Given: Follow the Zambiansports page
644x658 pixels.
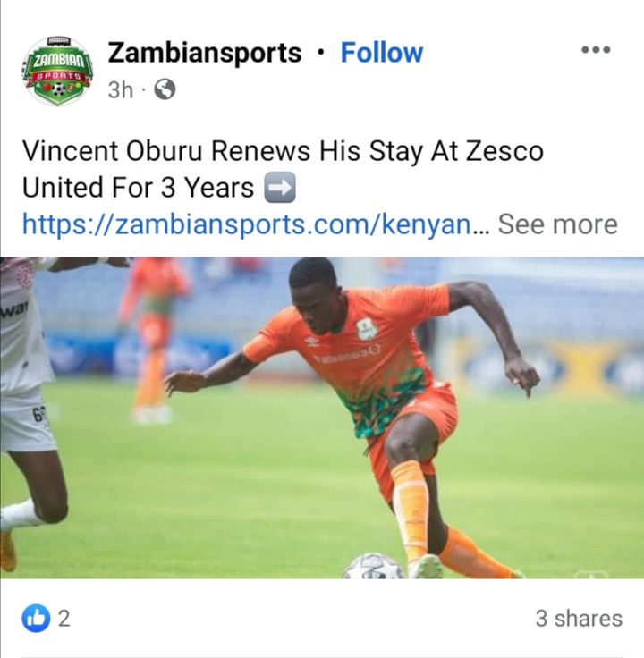Looking at the screenshot, I should coord(382,53).
